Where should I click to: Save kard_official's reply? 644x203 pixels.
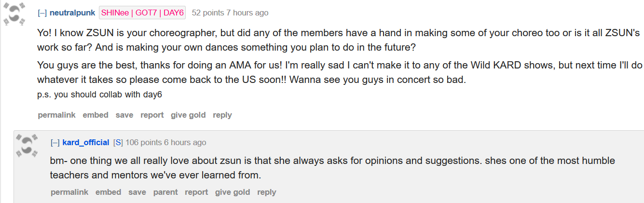(x=137, y=192)
